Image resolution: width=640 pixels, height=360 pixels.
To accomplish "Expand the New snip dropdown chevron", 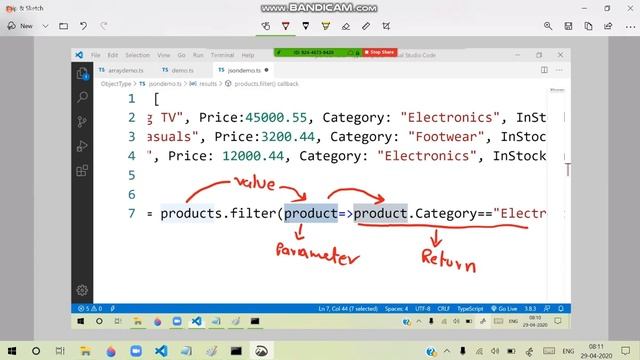I will (x=45, y=26).
